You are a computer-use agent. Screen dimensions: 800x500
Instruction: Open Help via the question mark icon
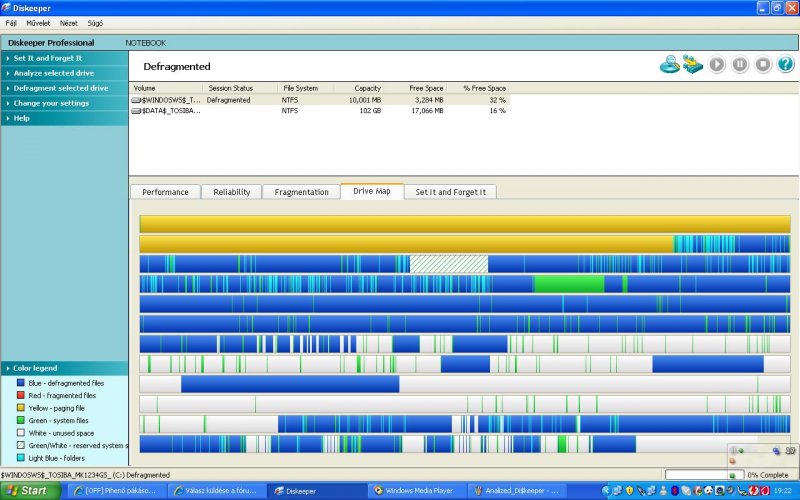coord(786,64)
